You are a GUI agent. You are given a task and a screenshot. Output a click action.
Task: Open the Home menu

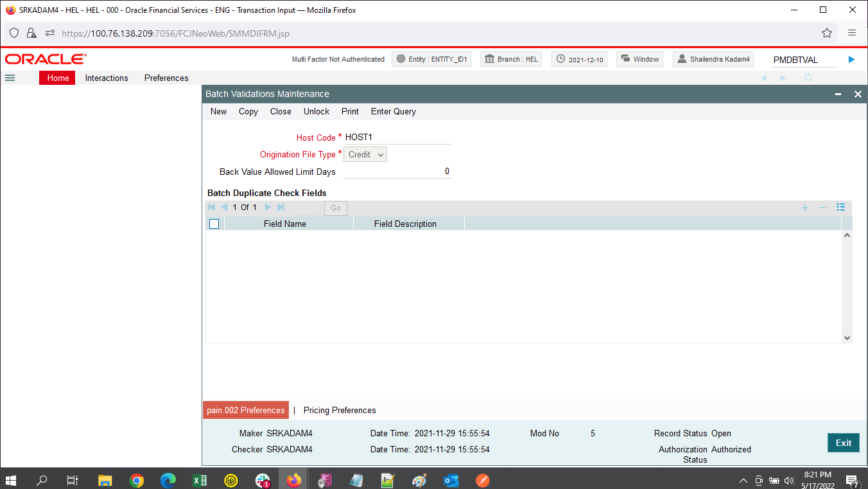pyautogui.click(x=58, y=78)
